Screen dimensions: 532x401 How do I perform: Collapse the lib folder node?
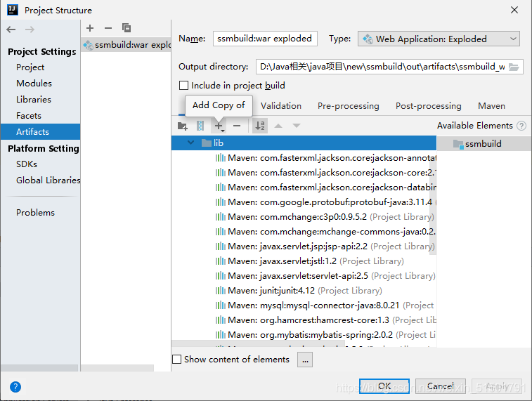tap(190, 143)
